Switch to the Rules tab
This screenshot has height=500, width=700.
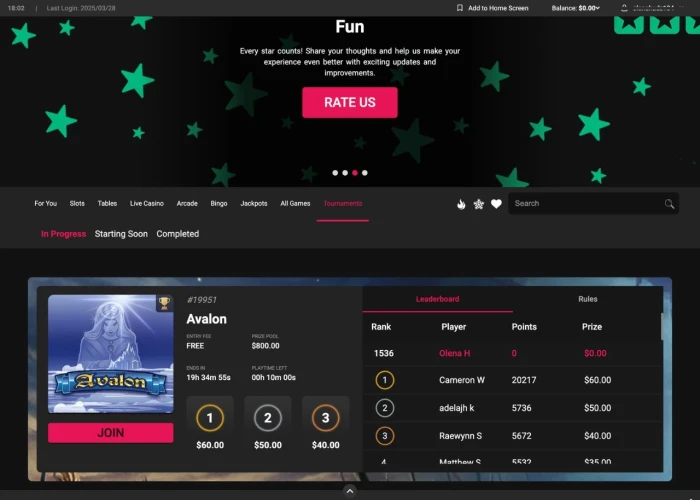[588, 299]
